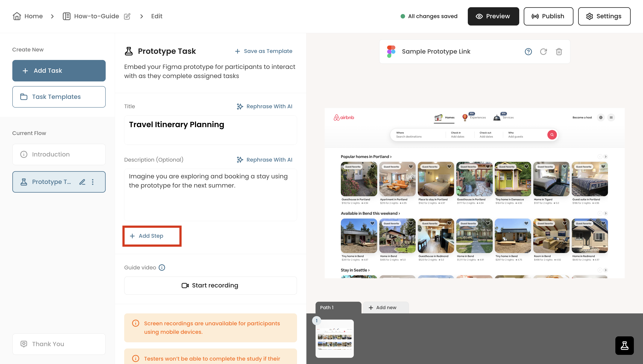Click the red search button in the prototype
The height and width of the screenshot is (364, 643).
552,135
